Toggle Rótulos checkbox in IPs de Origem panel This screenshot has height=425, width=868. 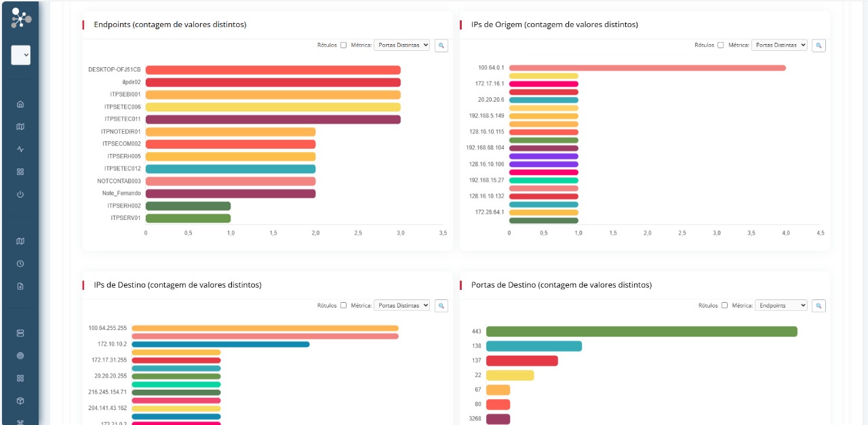tap(720, 45)
